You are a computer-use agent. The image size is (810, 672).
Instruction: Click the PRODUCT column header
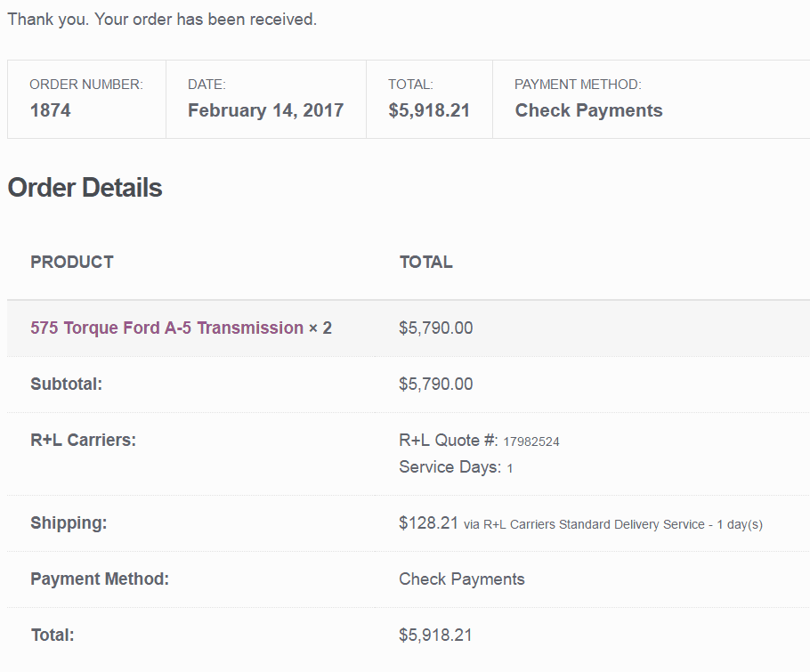[x=72, y=262]
